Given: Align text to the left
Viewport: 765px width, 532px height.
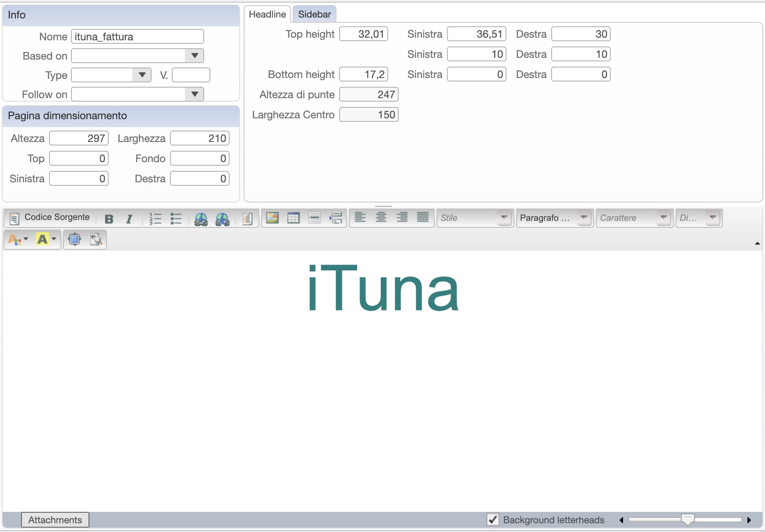Looking at the screenshot, I should pos(360,217).
